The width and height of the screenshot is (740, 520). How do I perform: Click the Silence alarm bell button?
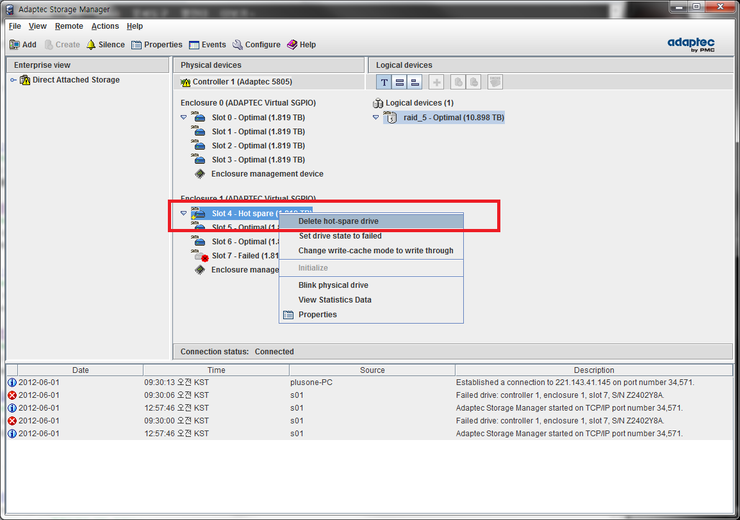click(x=105, y=44)
